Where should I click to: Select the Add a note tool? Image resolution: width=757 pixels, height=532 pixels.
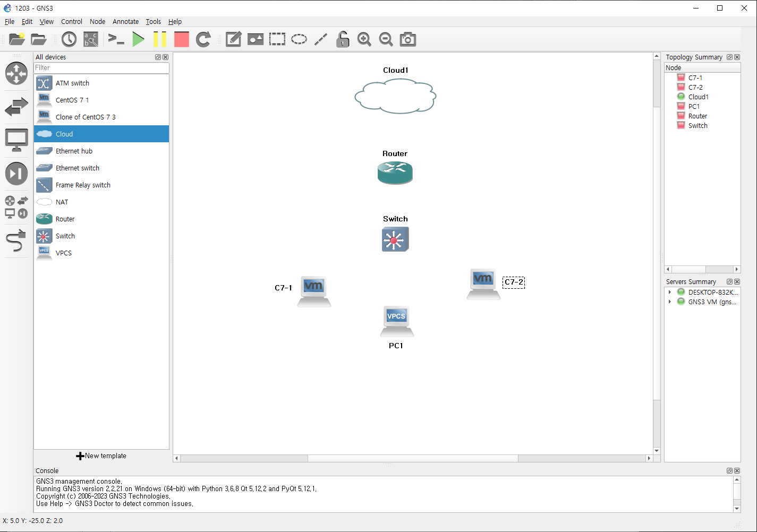[234, 39]
